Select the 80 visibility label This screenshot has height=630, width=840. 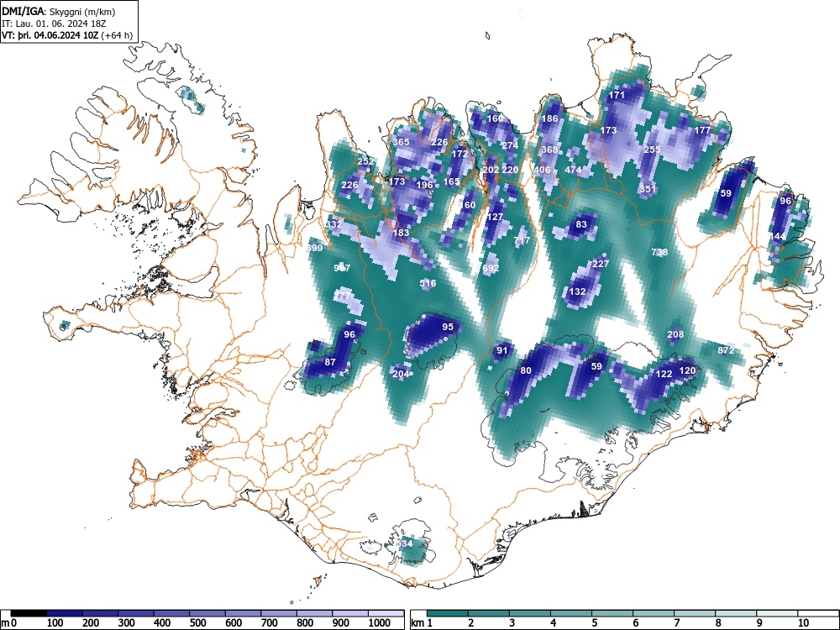click(526, 370)
